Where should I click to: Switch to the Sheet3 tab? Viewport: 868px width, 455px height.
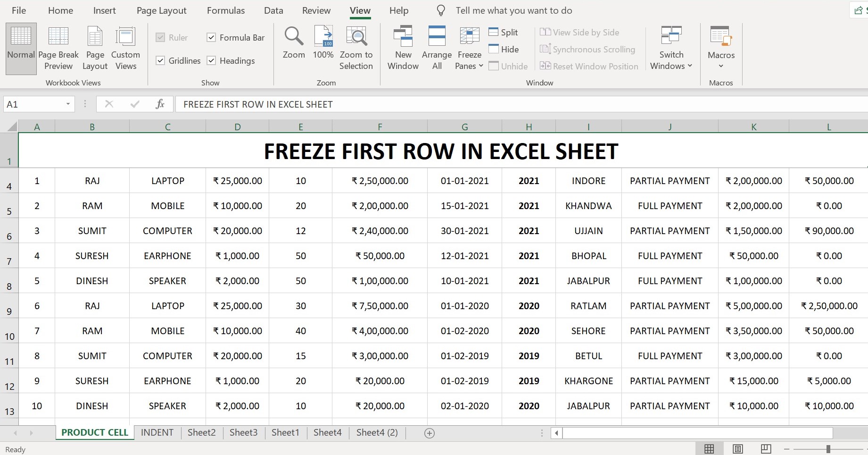(243, 433)
